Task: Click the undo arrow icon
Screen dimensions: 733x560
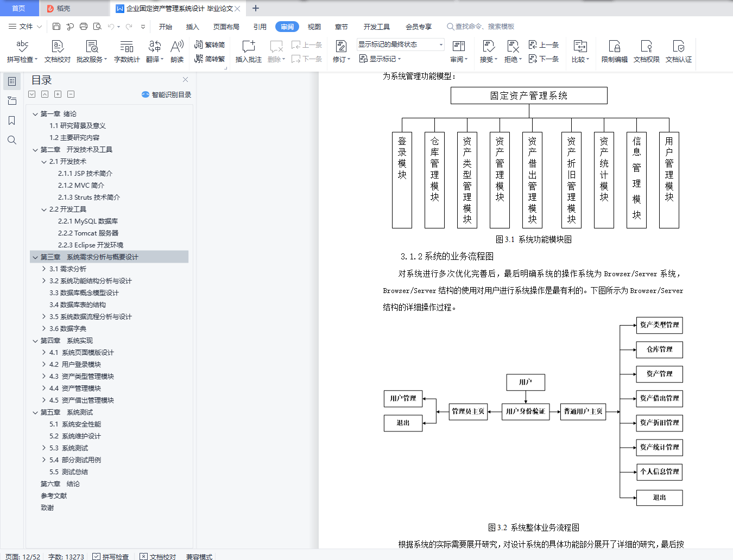Action: pyautogui.click(x=111, y=27)
